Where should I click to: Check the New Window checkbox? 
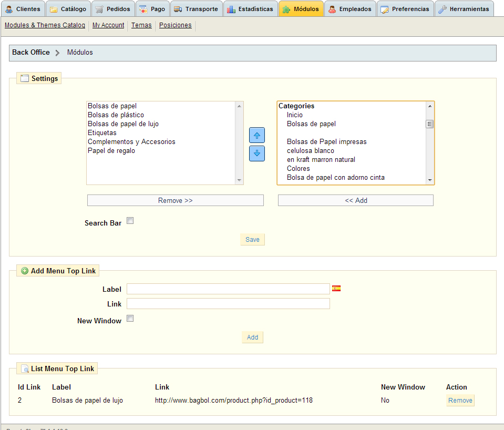click(x=130, y=319)
